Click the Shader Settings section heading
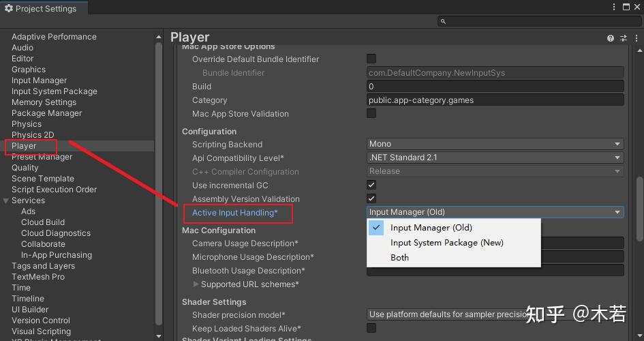644x341 pixels. click(x=214, y=302)
